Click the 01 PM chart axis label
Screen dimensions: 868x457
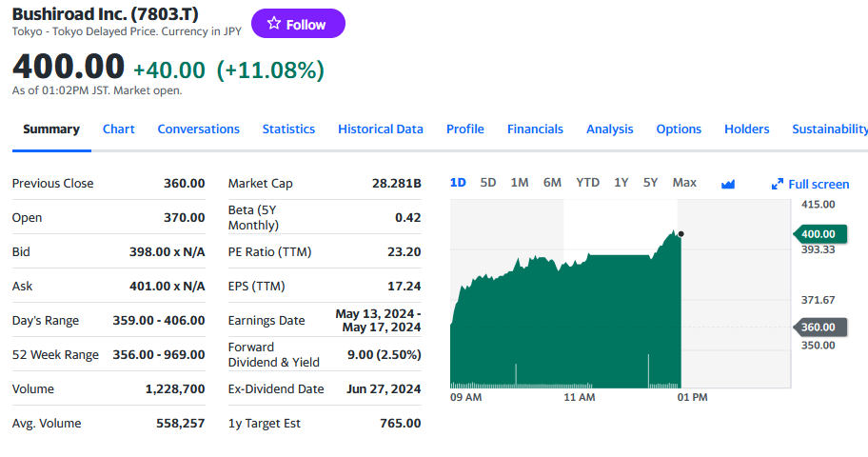click(x=693, y=398)
